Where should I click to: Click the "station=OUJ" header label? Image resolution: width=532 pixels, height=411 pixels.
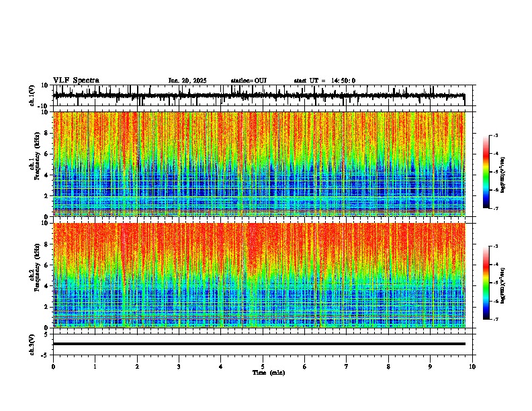(249, 81)
